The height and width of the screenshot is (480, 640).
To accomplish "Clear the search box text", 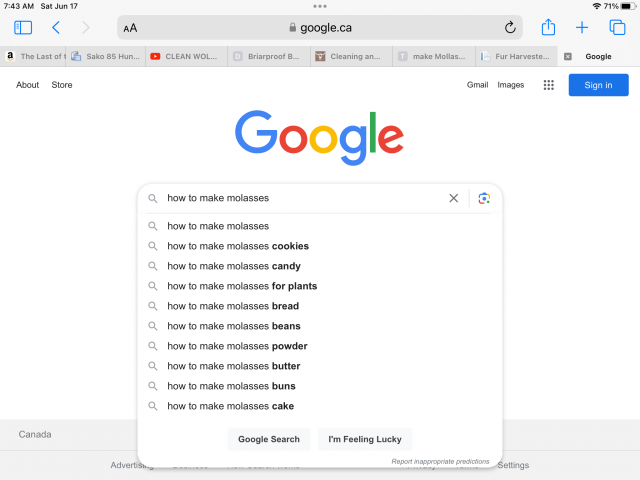I will (453, 198).
